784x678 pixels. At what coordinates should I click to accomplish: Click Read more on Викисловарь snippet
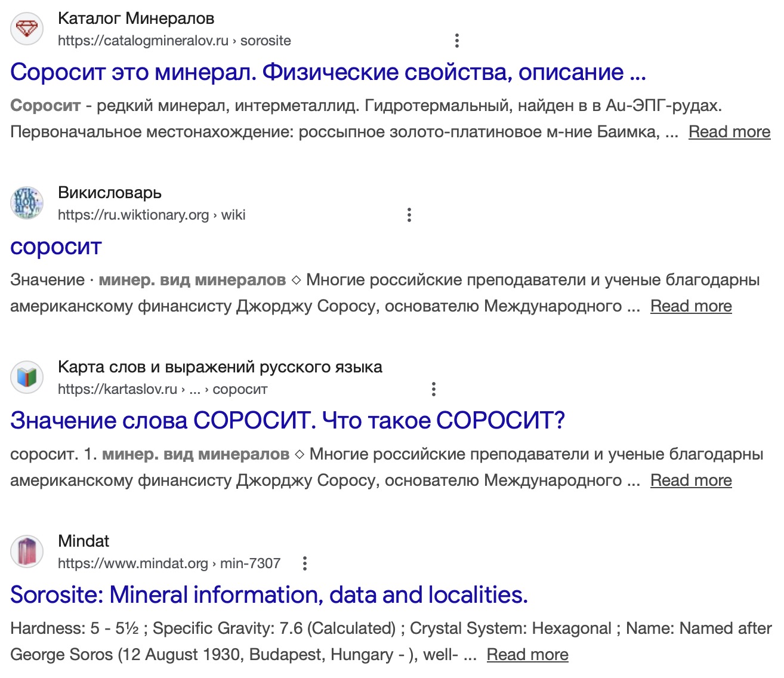(691, 306)
